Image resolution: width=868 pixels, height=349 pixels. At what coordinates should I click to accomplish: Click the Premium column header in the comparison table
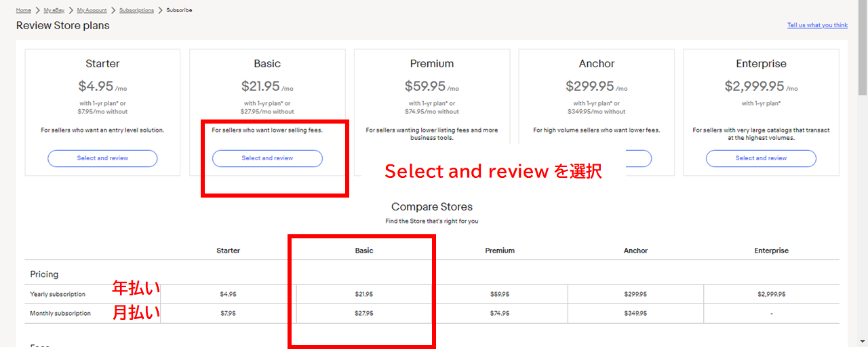tap(500, 251)
